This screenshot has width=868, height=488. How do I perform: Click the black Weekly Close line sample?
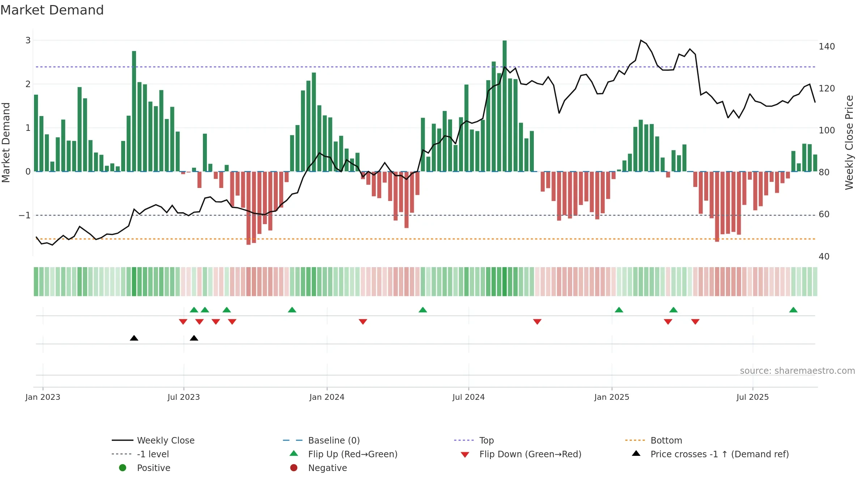point(123,440)
